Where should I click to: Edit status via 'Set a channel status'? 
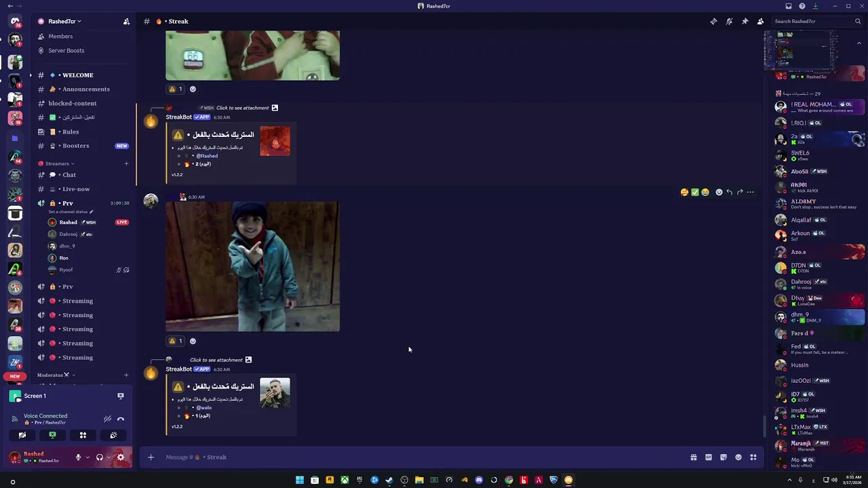(71, 211)
